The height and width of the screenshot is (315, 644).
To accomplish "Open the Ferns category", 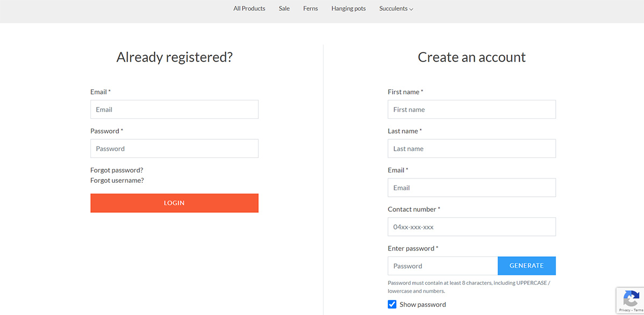I will (310, 9).
